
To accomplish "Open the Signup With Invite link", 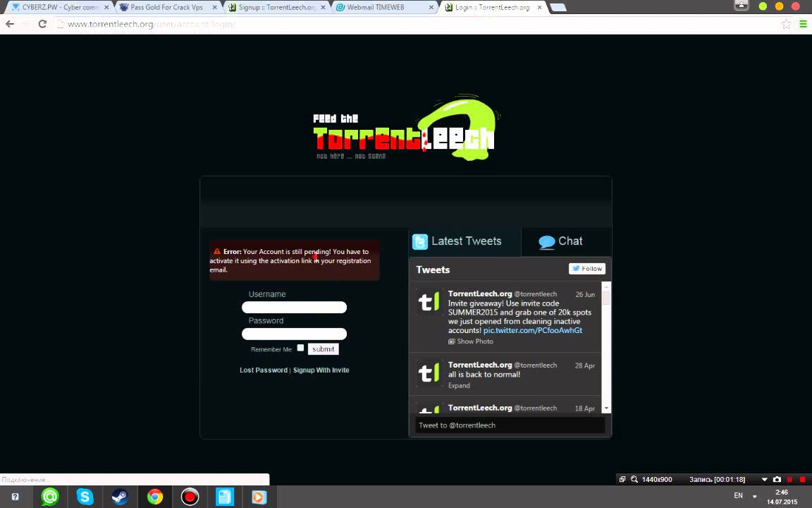I will point(321,370).
